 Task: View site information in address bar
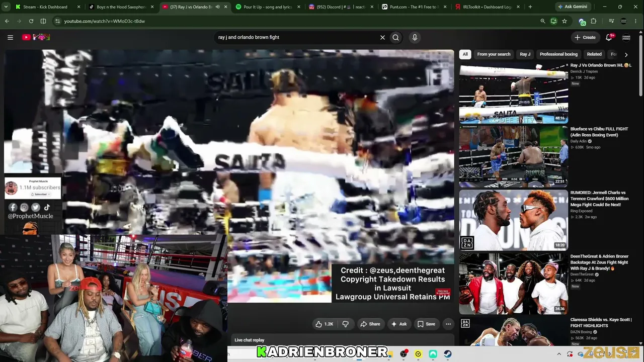tap(57, 21)
